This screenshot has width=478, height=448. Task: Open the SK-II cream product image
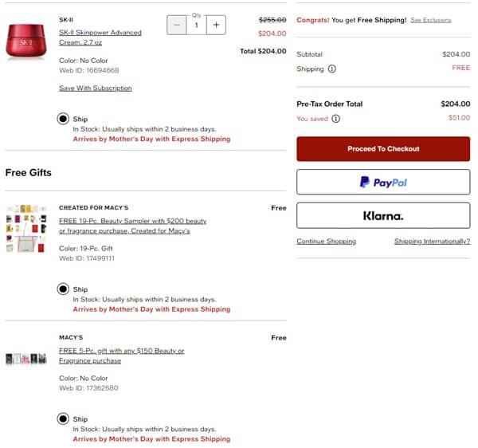coord(27,38)
